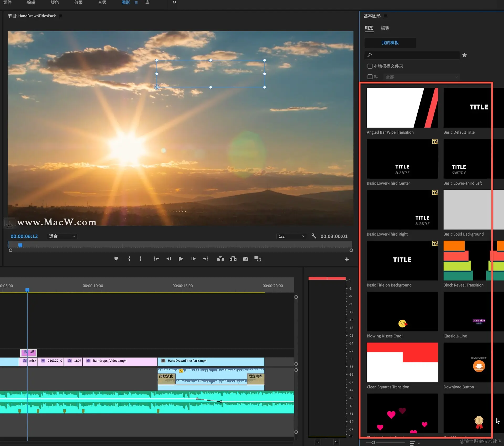Open the 效果 workspace tab

click(x=78, y=2)
